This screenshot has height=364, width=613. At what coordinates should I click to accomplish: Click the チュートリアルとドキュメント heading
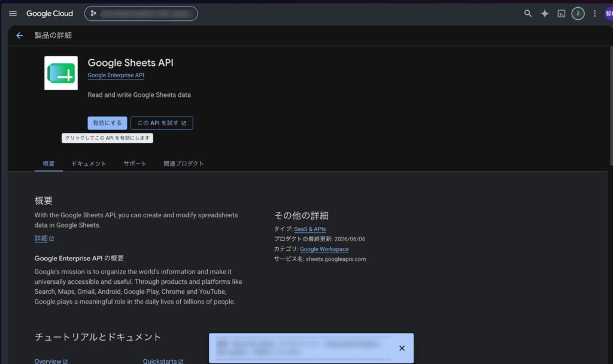click(x=98, y=337)
